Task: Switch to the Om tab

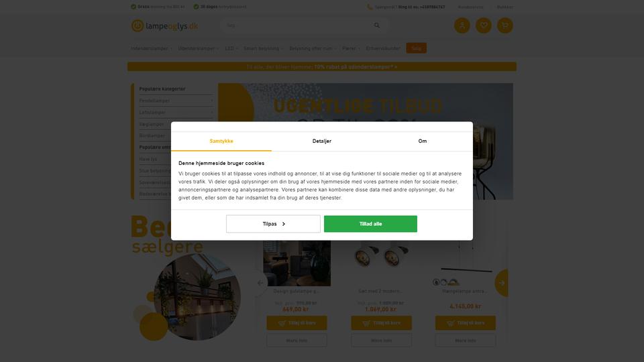Action: [422, 141]
